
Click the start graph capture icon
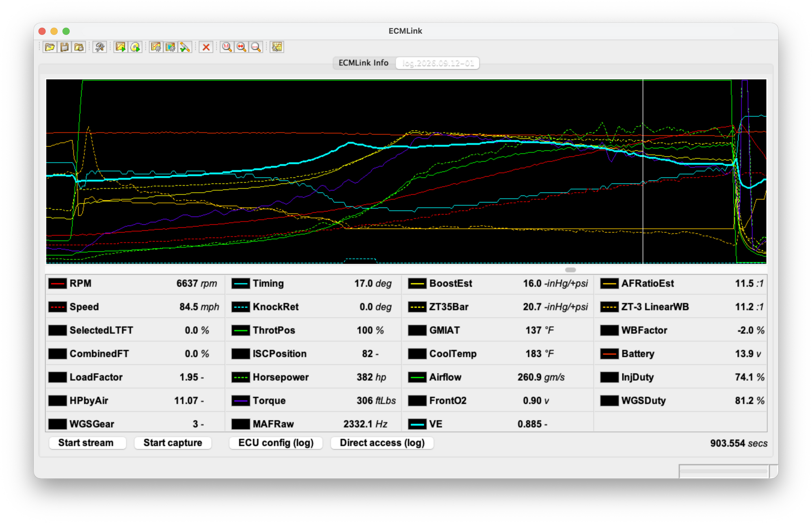[x=121, y=47]
